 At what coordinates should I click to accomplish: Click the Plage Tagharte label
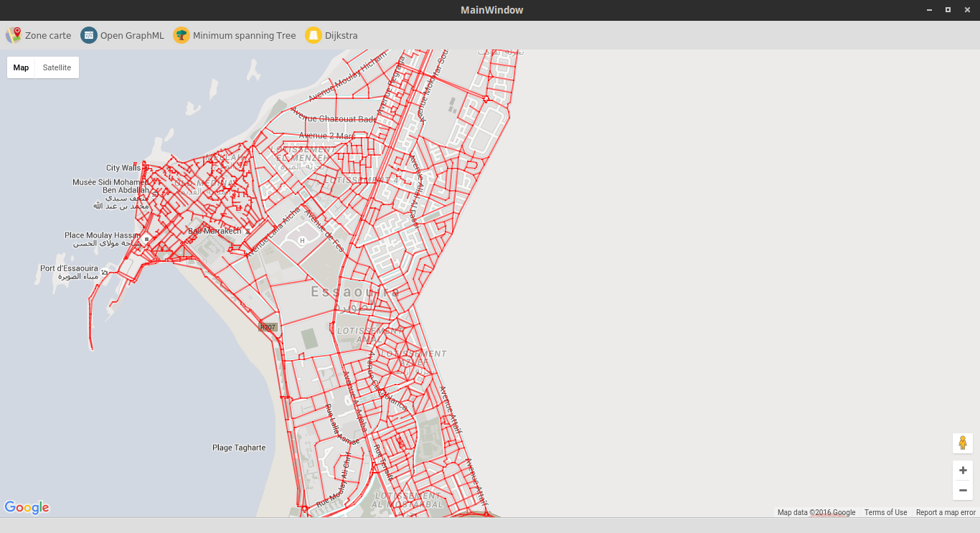pyautogui.click(x=239, y=448)
